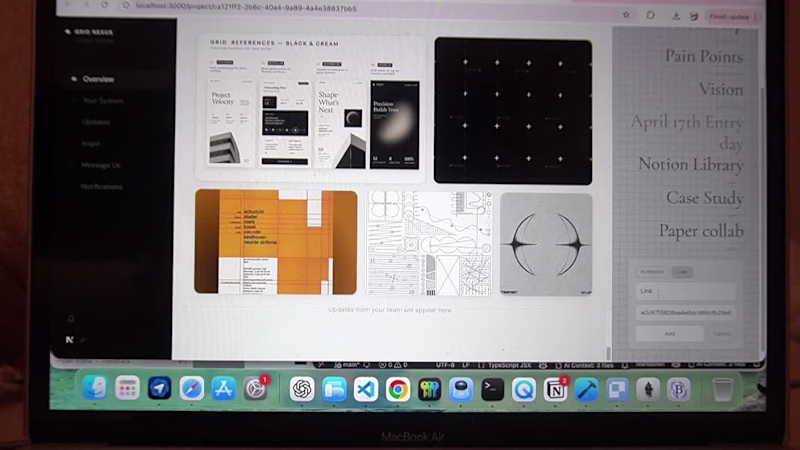
Task: Open Vision in the right panel
Action: coord(720,89)
